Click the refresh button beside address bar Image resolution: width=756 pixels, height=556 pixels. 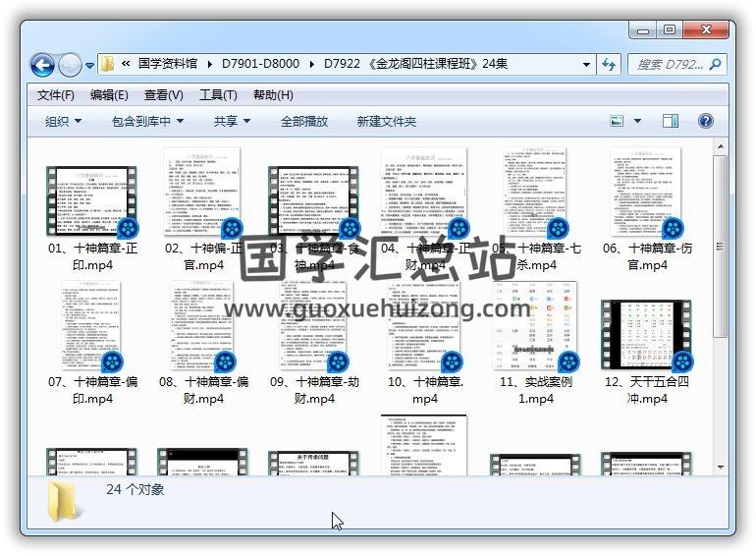[x=609, y=65]
